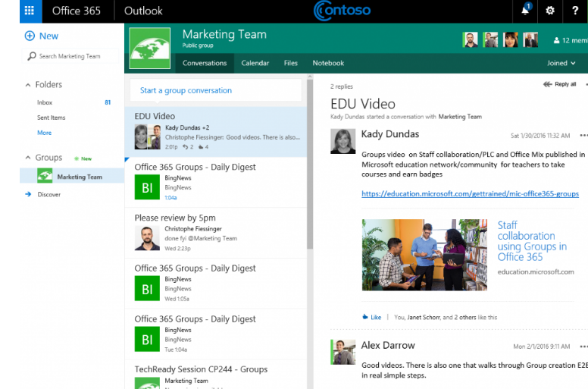Screen dimensions: 588x389
Task: Click the Reply all button
Action: (559, 84)
